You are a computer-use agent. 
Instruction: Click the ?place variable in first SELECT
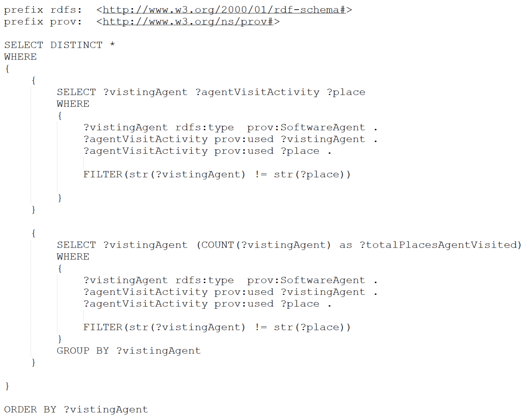point(346,92)
